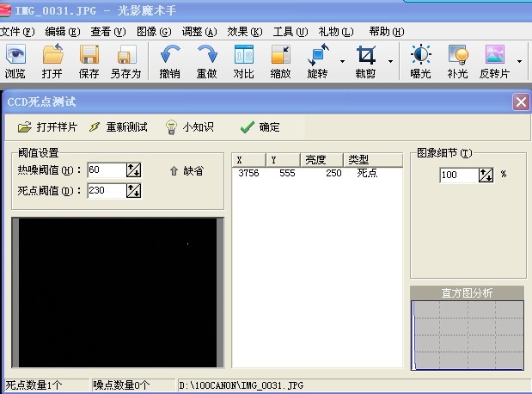Click the 死点阈值 input field
The height and width of the screenshot is (394, 532).
pyautogui.click(x=105, y=191)
